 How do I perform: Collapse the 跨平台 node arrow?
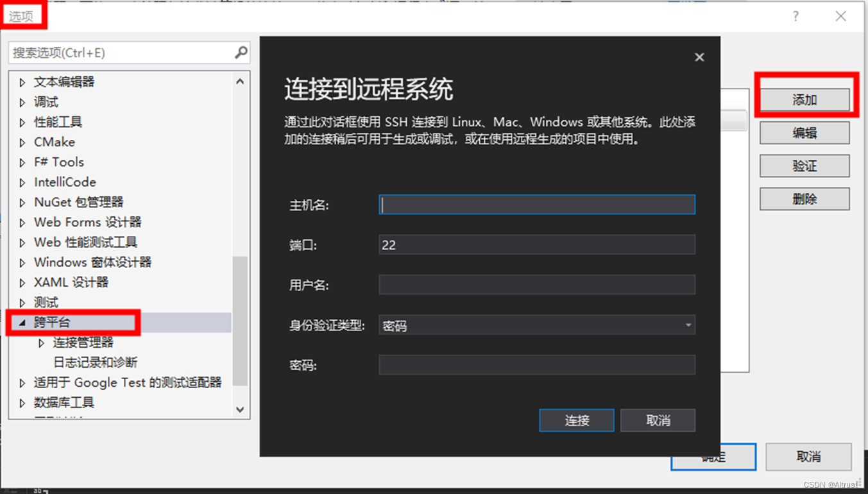point(22,323)
